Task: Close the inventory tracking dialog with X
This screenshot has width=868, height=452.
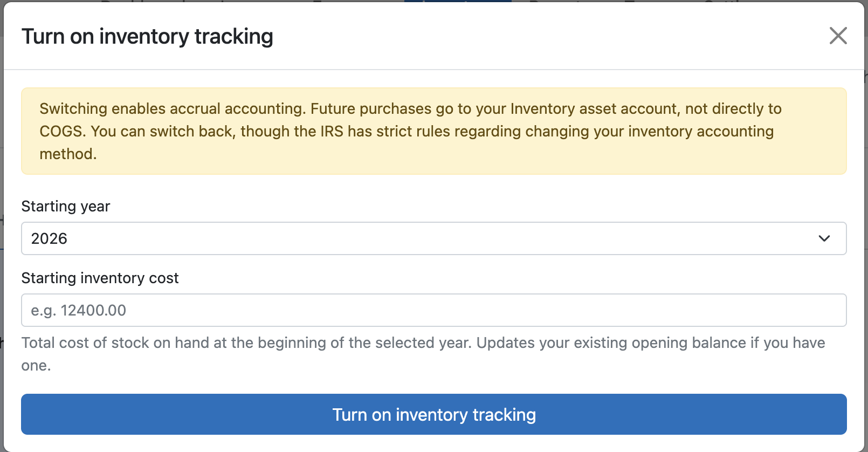Action: tap(838, 36)
